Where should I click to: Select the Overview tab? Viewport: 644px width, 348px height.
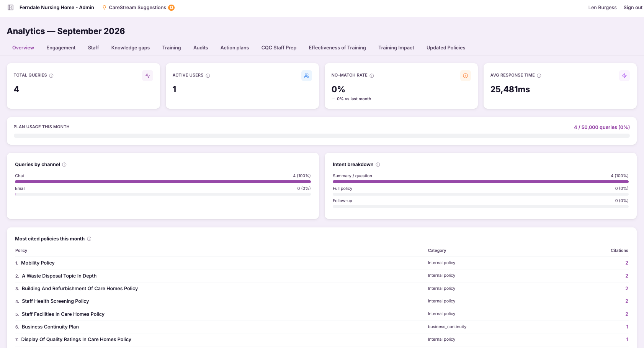[23, 48]
